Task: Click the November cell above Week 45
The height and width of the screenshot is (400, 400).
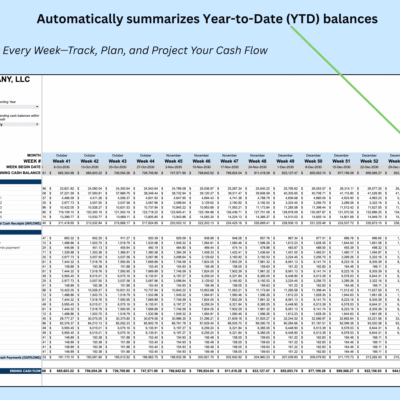Action: [x=174, y=156]
